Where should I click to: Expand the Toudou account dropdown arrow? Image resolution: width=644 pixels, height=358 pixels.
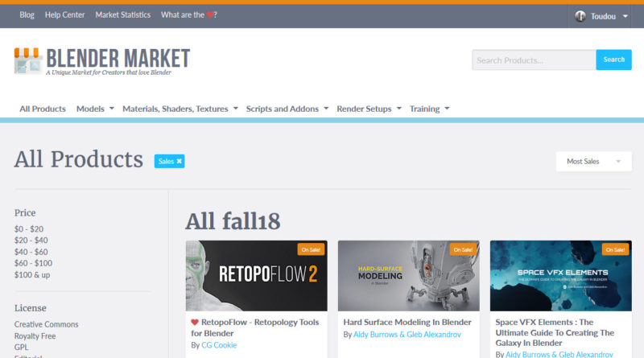(625, 16)
